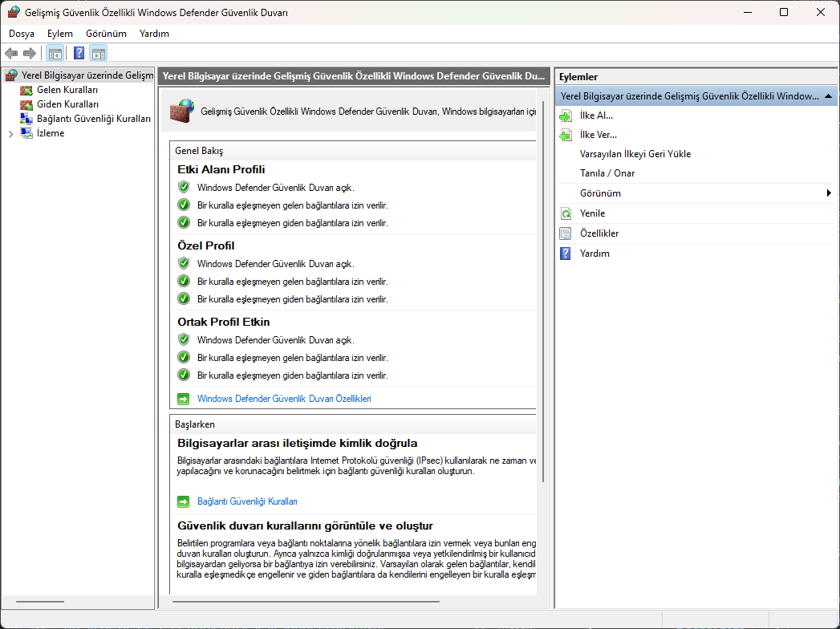
Task: Click the İlke Ver export icon
Action: point(566,135)
